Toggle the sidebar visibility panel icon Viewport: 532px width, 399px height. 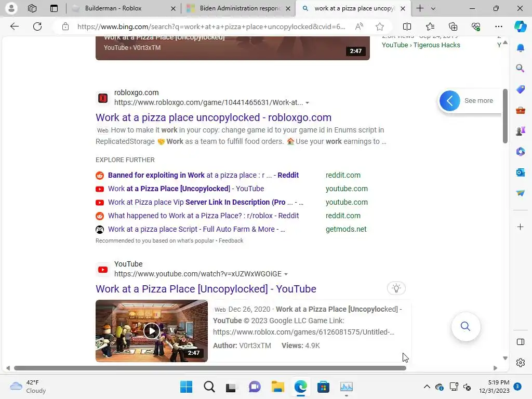[x=521, y=342]
